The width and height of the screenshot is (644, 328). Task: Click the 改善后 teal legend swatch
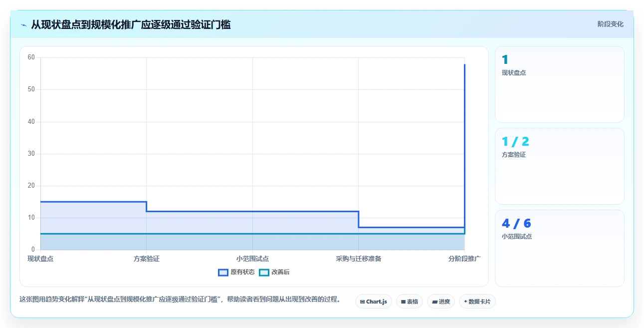coord(264,272)
